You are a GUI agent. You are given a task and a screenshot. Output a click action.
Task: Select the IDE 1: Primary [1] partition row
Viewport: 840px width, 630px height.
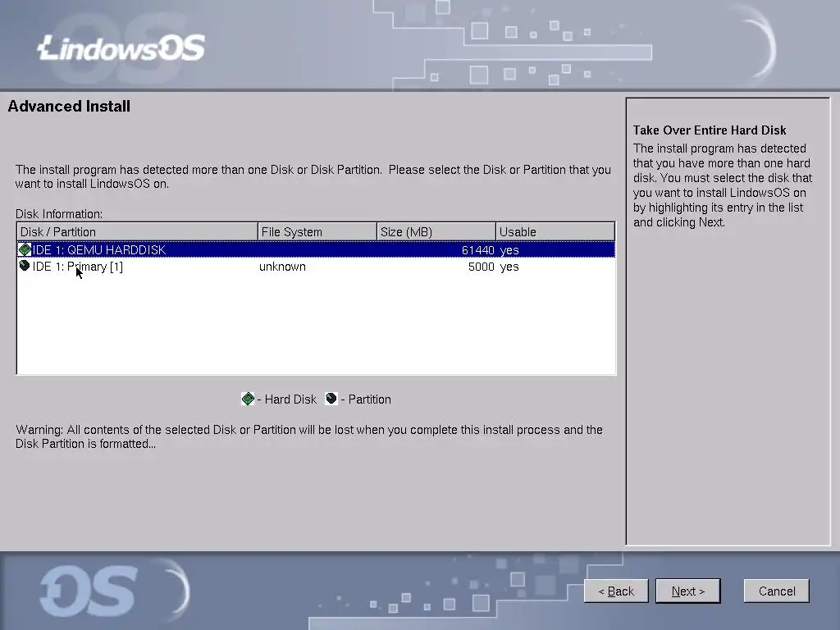point(316,267)
